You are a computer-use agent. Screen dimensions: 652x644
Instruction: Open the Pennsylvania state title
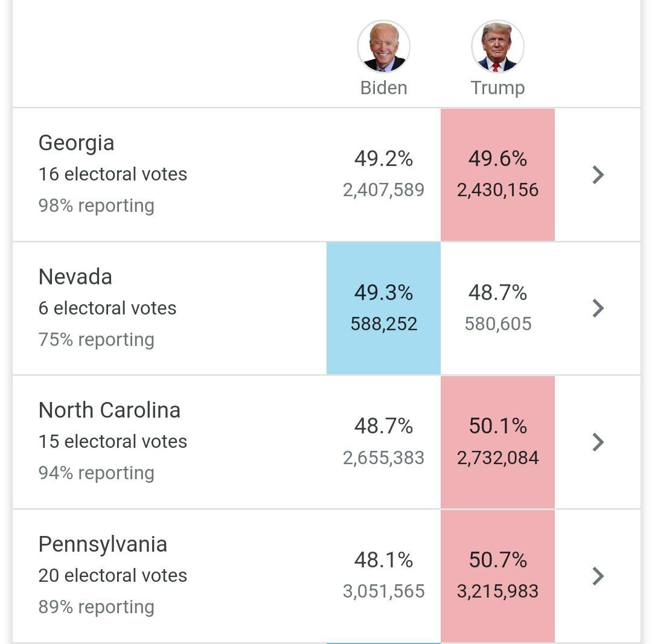(x=103, y=544)
